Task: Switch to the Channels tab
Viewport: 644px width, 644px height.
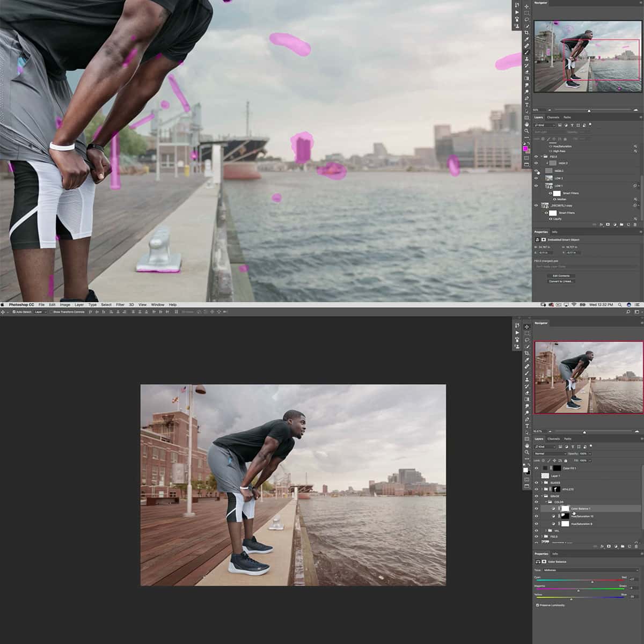Action: [553, 439]
